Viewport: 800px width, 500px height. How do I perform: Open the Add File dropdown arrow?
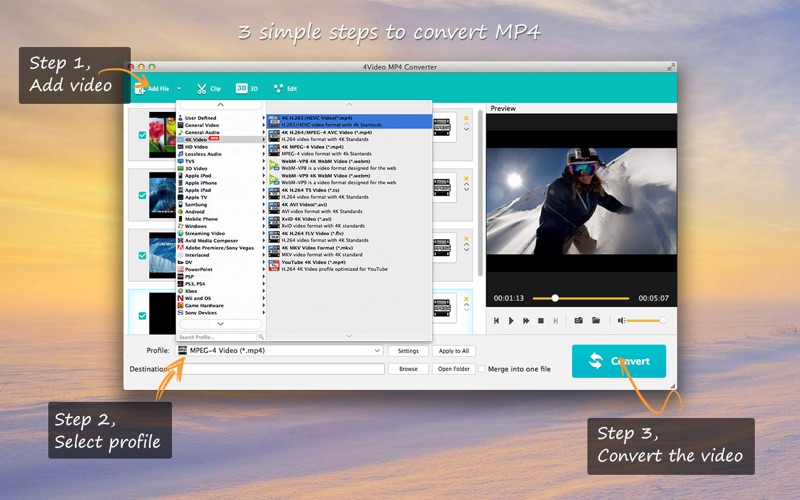pyautogui.click(x=179, y=89)
